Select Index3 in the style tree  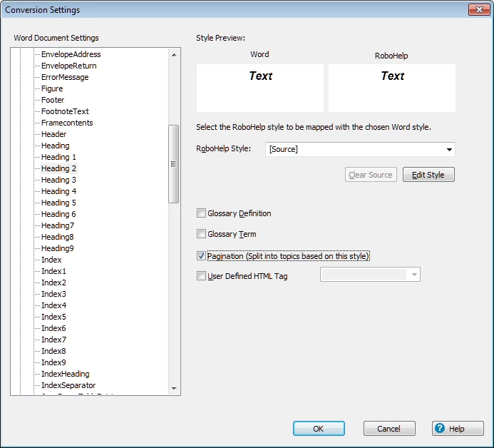pyautogui.click(x=53, y=294)
